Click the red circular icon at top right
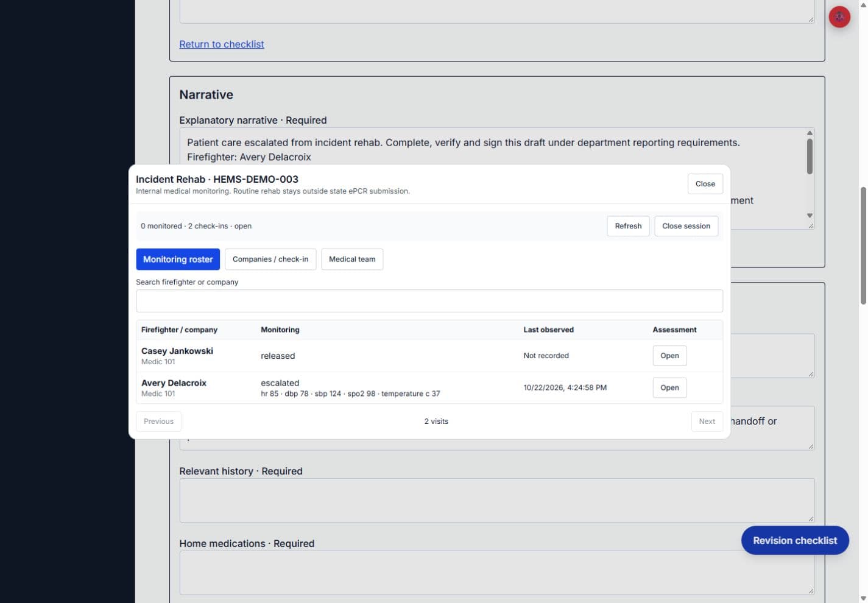 (839, 17)
